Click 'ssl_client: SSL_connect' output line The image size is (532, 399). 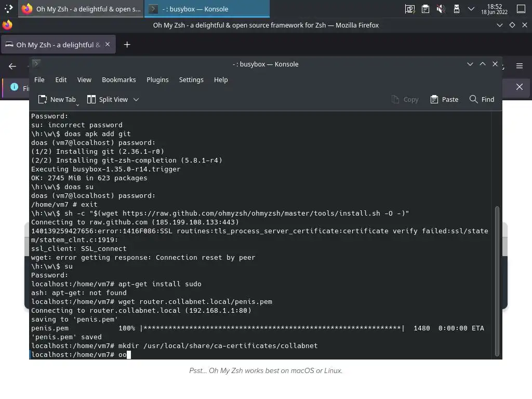79,249
